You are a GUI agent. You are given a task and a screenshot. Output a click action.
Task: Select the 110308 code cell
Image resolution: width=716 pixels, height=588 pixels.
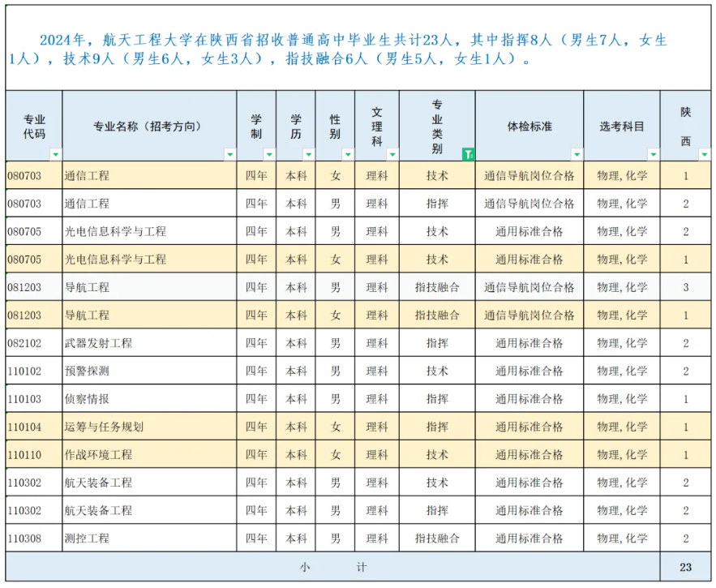coord(34,538)
